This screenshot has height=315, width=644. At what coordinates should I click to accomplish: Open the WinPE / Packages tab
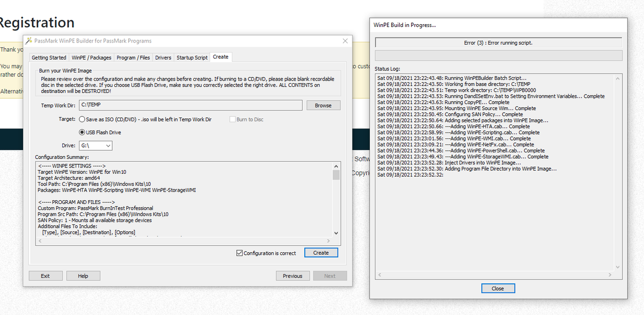tap(92, 57)
